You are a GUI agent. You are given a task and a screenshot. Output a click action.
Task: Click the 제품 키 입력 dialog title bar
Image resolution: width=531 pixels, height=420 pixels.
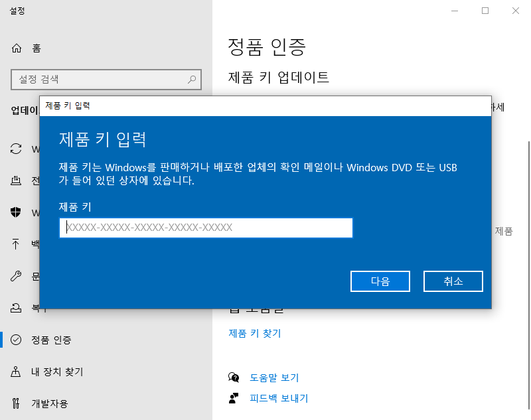pos(265,106)
